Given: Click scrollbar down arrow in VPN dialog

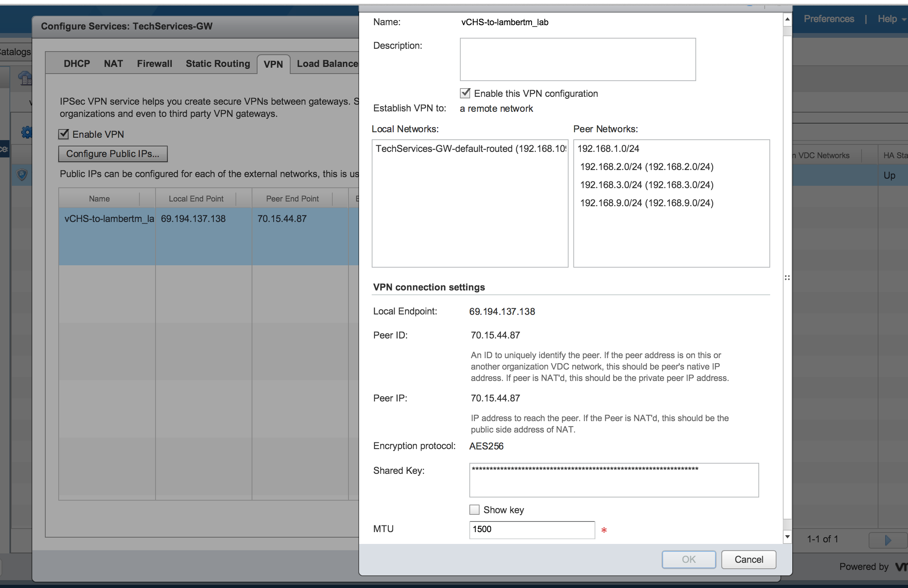Looking at the screenshot, I should [x=787, y=537].
